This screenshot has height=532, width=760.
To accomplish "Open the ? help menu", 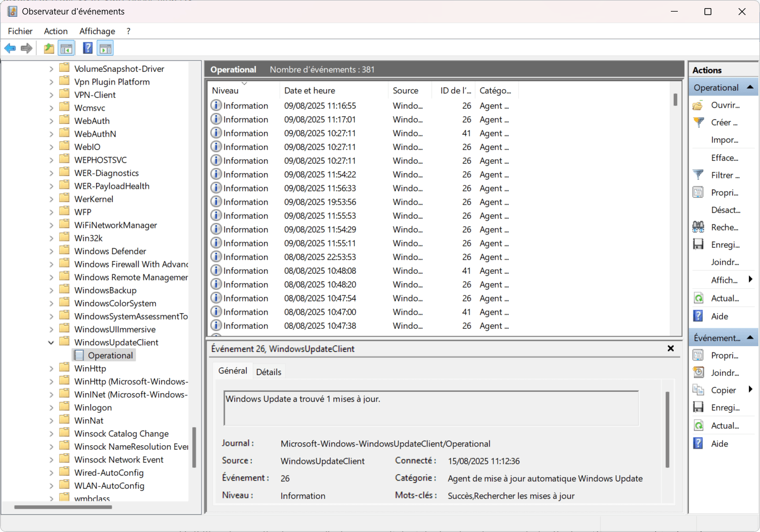I will coord(128,31).
